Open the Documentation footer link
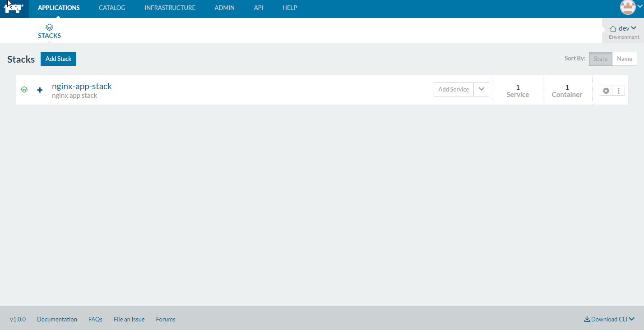The image size is (644, 330). pos(57,319)
